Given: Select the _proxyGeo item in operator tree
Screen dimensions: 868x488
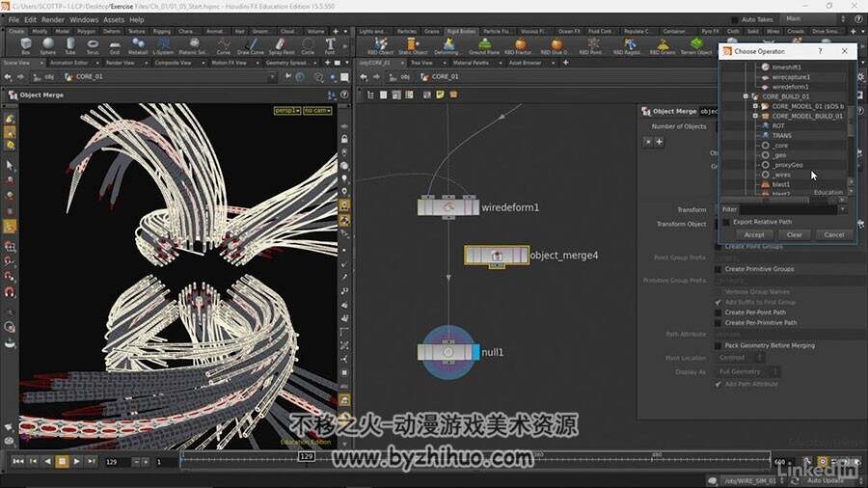Looking at the screenshot, I should 788,165.
